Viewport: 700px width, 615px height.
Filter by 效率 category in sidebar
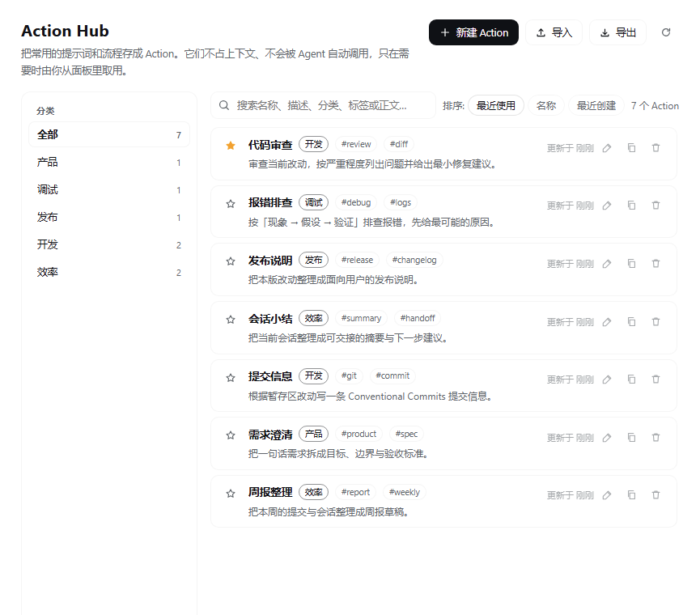109,272
